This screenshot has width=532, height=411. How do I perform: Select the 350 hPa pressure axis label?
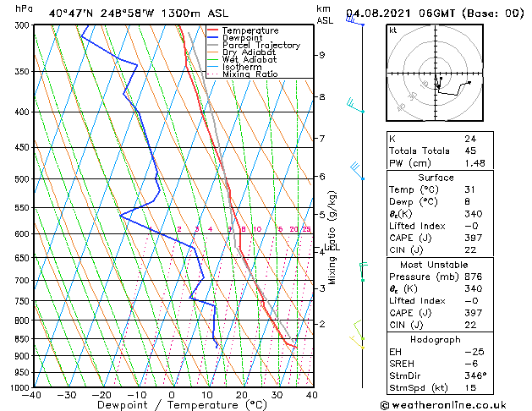point(24,72)
